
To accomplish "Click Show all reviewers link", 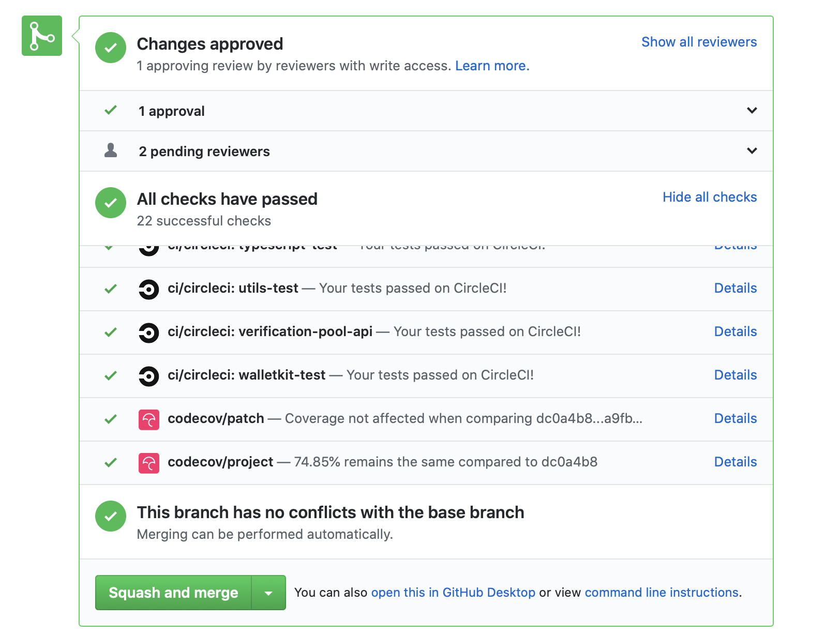I will pyautogui.click(x=699, y=42).
